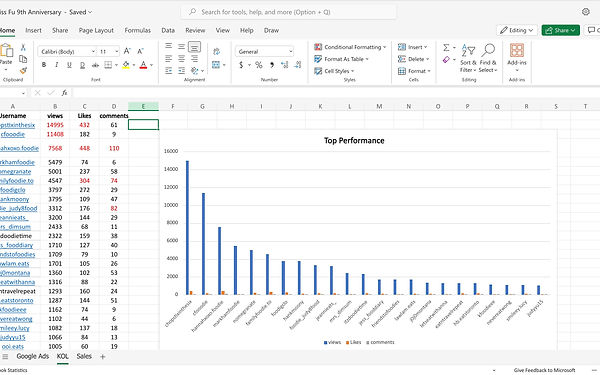This screenshot has height=375, width=600.
Task: Toggle Top Align vertical alignment
Action: [168, 46]
